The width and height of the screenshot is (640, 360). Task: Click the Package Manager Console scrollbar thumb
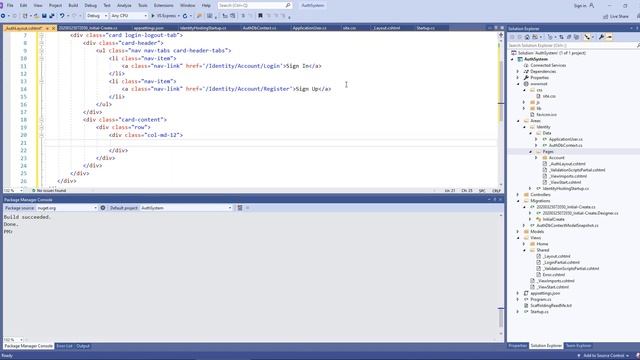point(501,318)
